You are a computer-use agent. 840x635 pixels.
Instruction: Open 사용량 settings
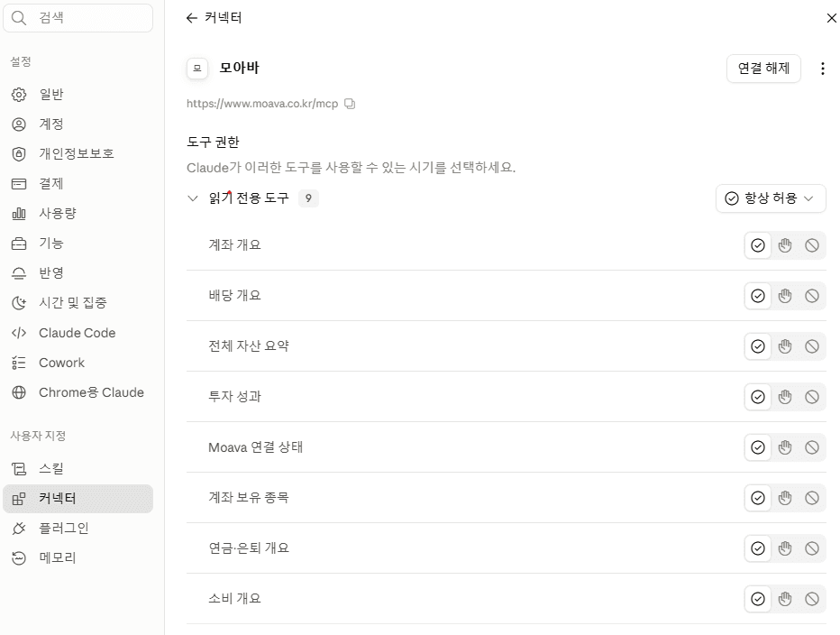pyautogui.click(x=78, y=214)
